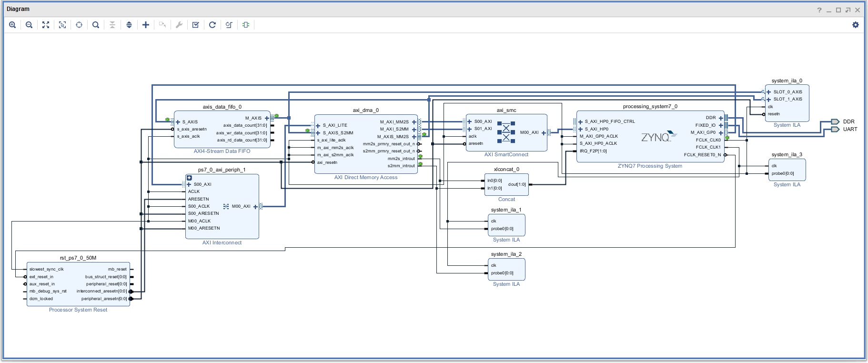This screenshot has width=868, height=363.
Task: Click the FCLK_CLK0 pin on Zynq
Action: [708, 140]
